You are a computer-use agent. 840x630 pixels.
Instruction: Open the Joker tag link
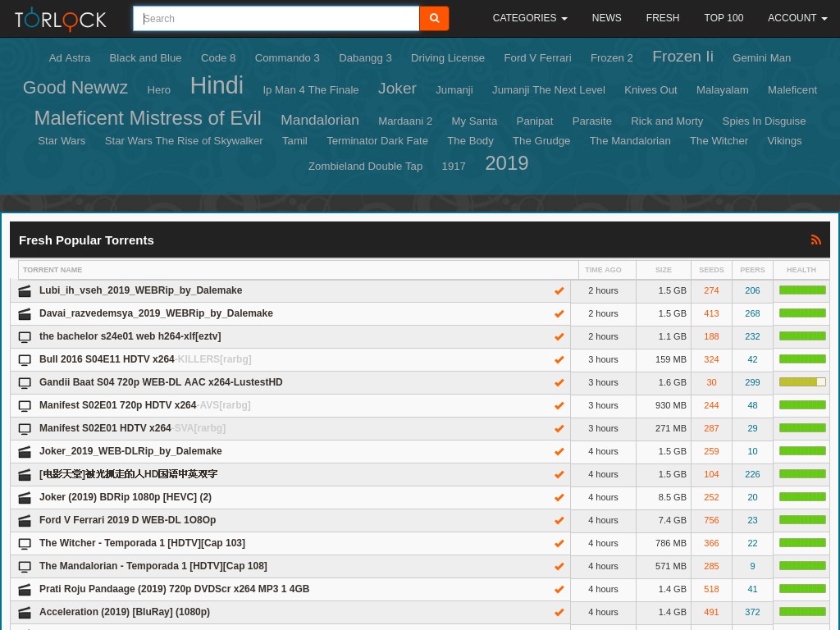397,89
